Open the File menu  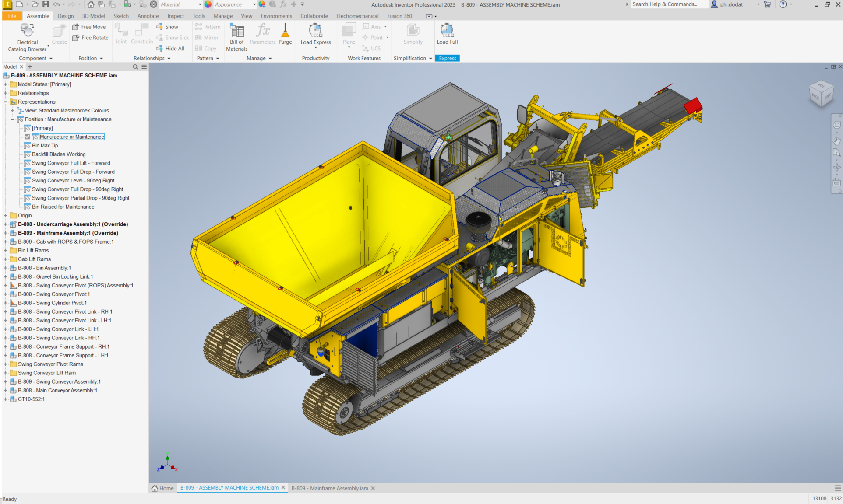[x=12, y=16]
